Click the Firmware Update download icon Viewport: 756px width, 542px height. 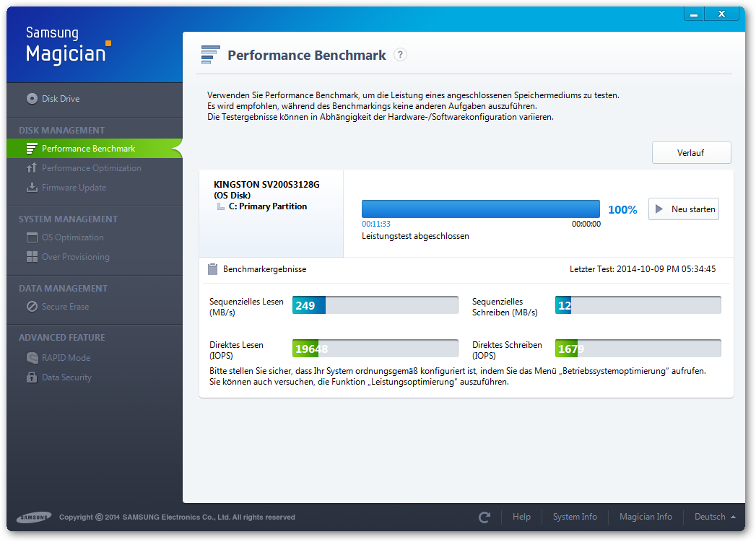pyautogui.click(x=32, y=188)
